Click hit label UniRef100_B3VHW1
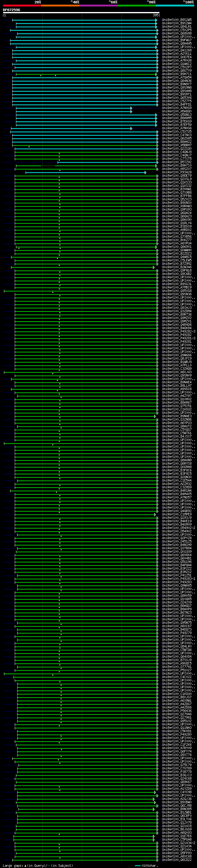Image resolution: width=197 pixels, height=868 pixels. (x=177, y=189)
